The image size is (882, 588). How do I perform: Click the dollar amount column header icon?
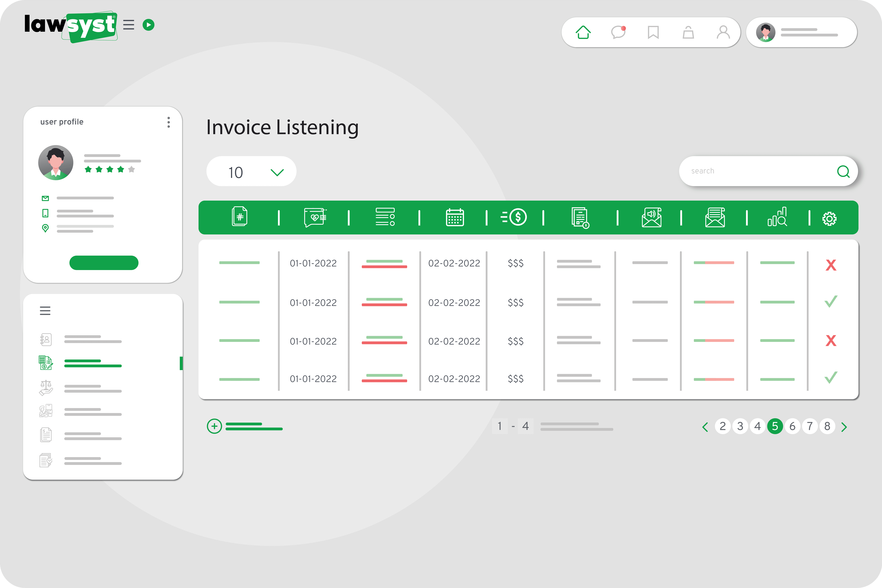[x=514, y=217]
